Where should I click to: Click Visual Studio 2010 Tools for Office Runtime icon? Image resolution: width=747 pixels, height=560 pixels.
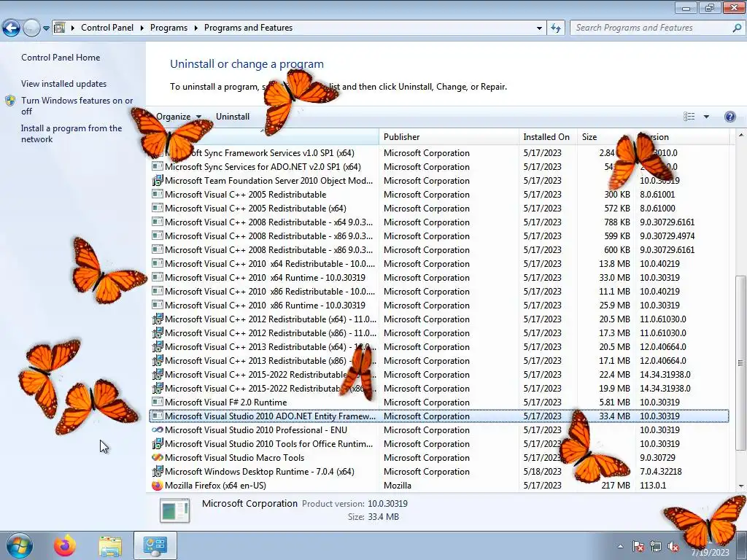tap(158, 444)
